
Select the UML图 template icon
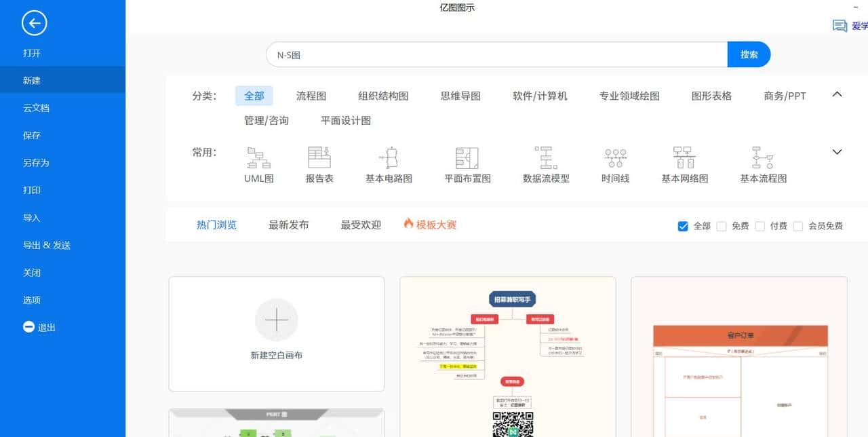[x=258, y=163]
